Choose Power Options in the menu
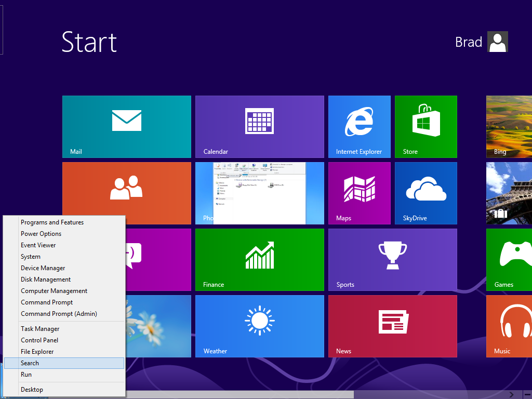The height and width of the screenshot is (399, 532). (64, 234)
